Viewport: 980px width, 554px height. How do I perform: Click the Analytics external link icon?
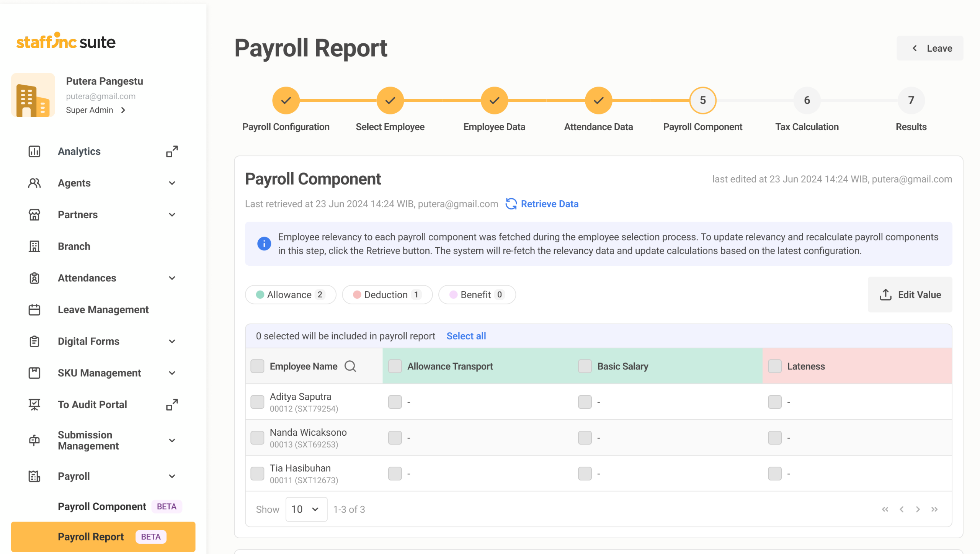(172, 152)
